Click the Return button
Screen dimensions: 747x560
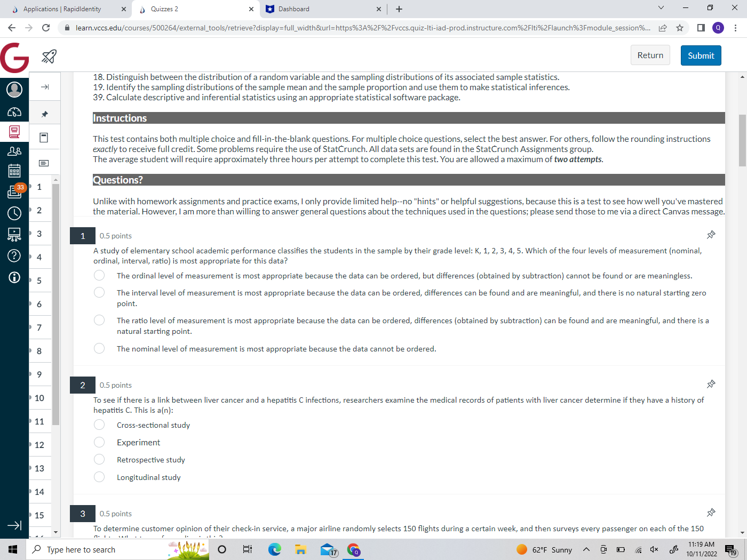[x=650, y=55]
